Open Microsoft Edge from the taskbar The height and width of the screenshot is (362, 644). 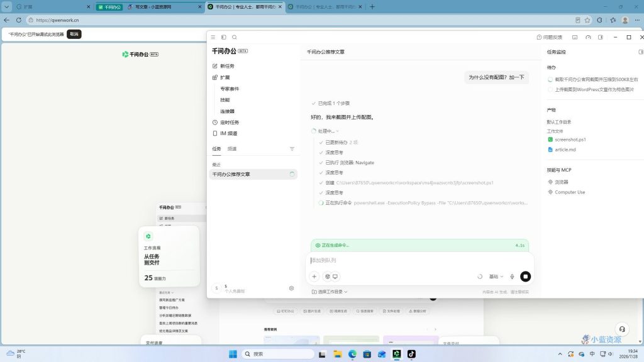[x=352, y=354]
